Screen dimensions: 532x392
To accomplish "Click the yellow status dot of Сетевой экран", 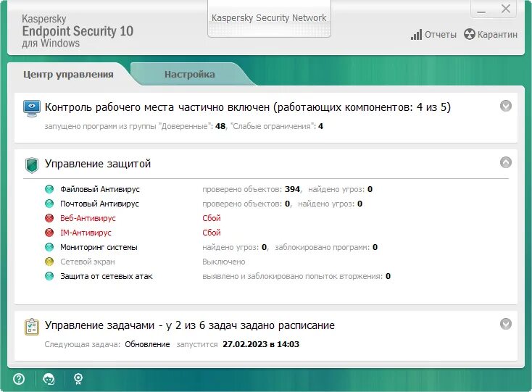I will [x=49, y=262].
